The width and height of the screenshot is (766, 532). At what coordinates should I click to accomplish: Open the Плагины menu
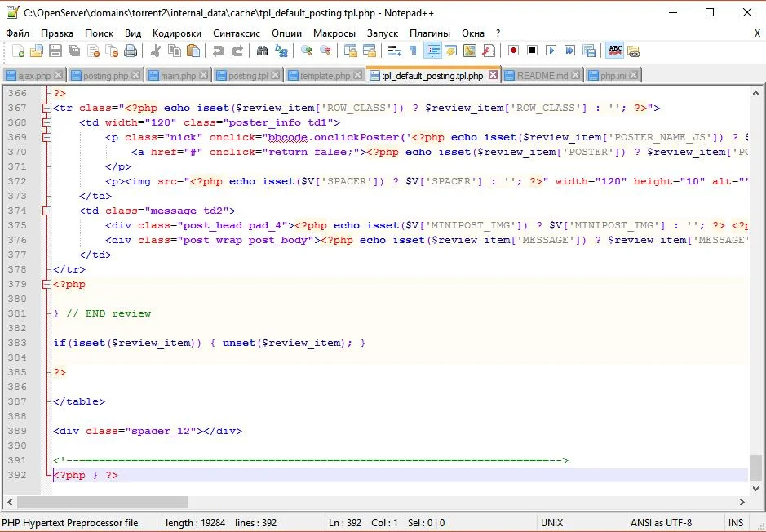430,33
